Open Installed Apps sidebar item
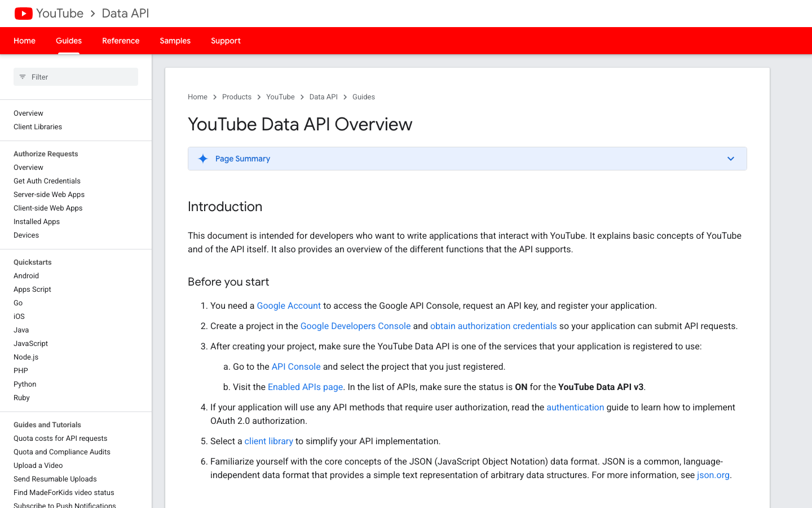Viewport: 812px width, 508px height. 37,222
